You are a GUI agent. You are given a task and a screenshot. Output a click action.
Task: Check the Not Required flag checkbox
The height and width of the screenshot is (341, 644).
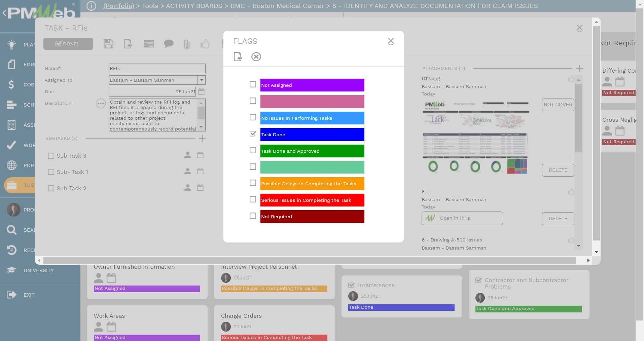pyautogui.click(x=253, y=216)
